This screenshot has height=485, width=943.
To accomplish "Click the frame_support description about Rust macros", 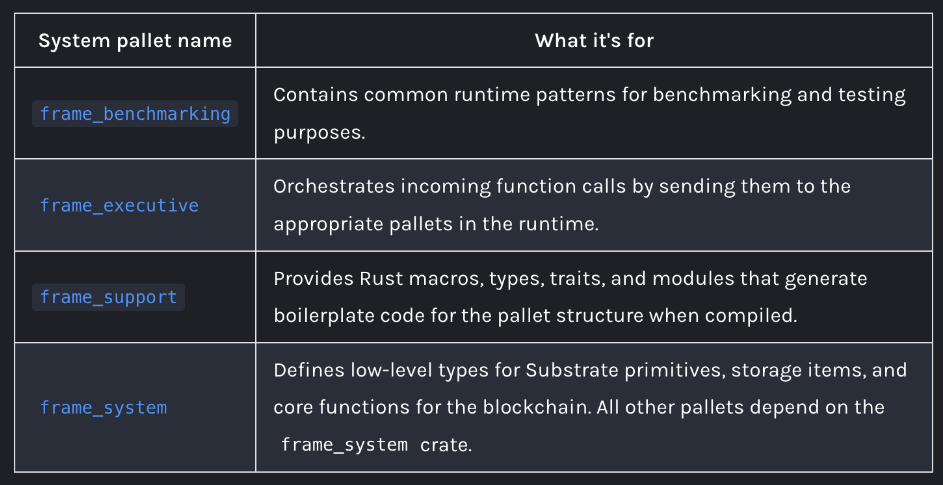I will coord(594,297).
